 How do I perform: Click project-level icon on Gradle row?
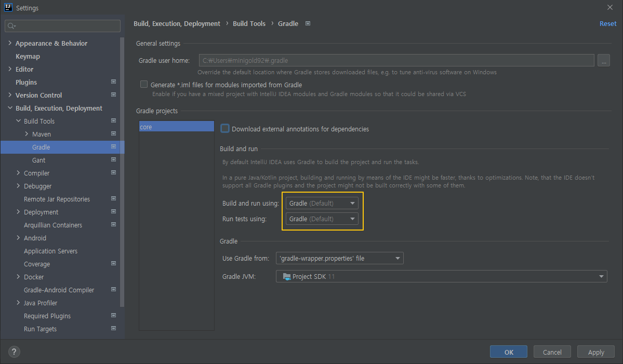point(114,147)
